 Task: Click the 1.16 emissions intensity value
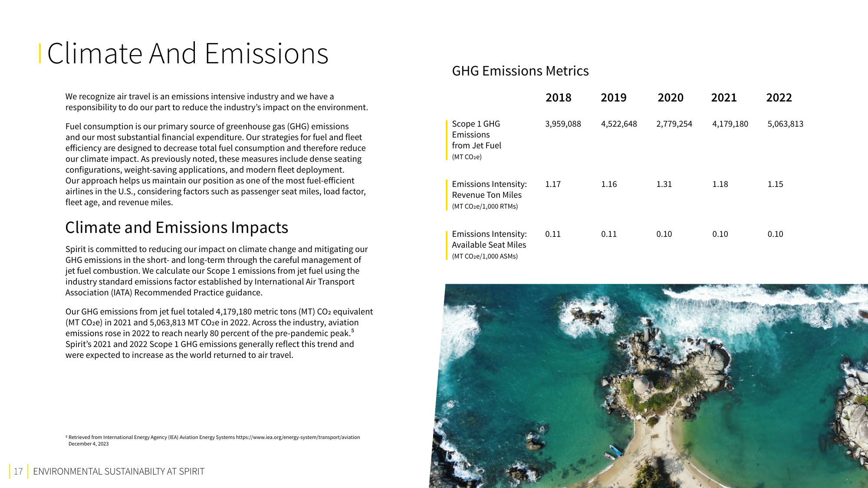pyautogui.click(x=609, y=184)
